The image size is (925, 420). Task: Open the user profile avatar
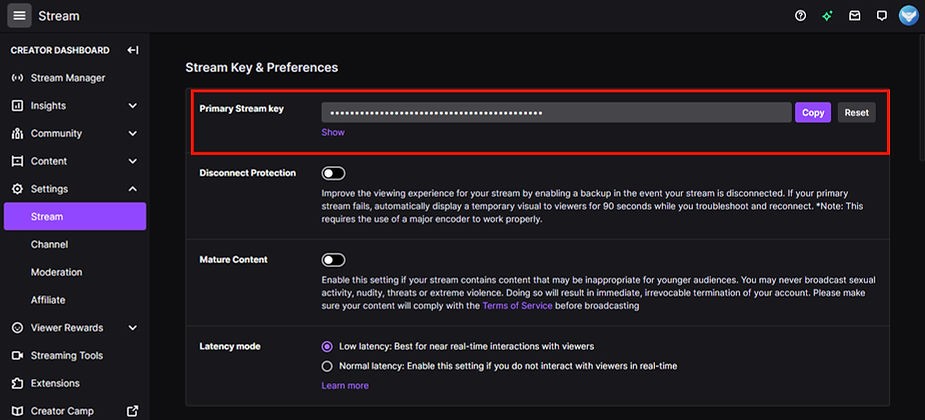(x=908, y=16)
